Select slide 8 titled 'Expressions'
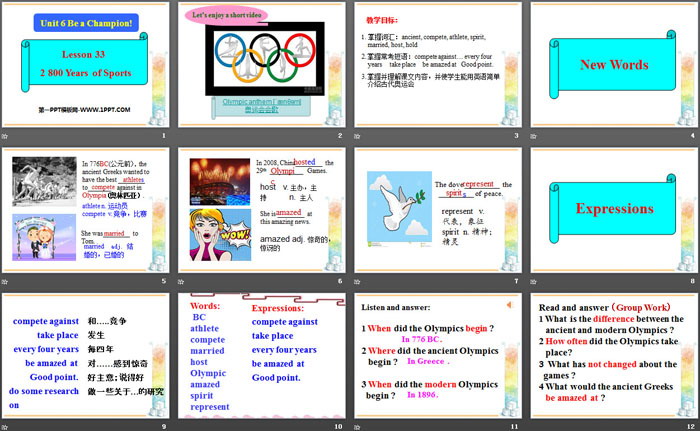The image size is (700, 431). (x=614, y=210)
